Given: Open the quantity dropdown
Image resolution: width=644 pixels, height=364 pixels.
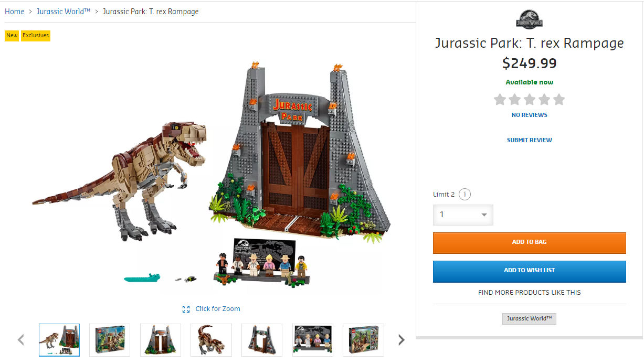Looking at the screenshot, I should point(463,215).
